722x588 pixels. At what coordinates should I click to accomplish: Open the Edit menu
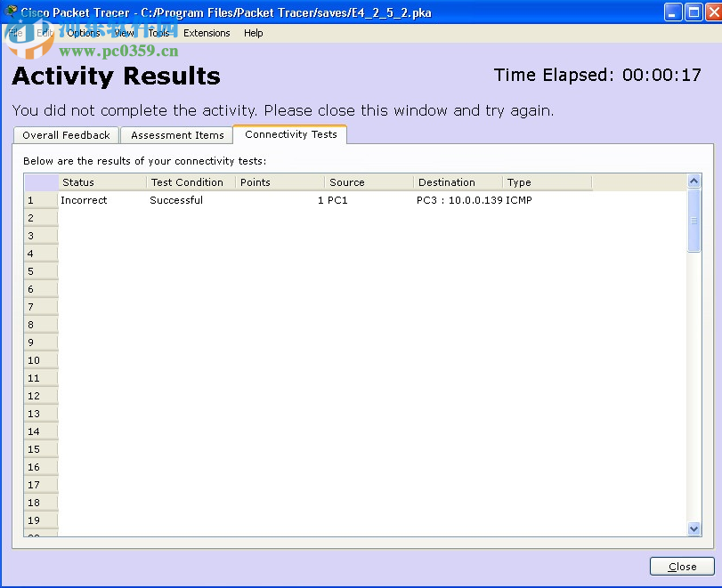pyautogui.click(x=44, y=33)
